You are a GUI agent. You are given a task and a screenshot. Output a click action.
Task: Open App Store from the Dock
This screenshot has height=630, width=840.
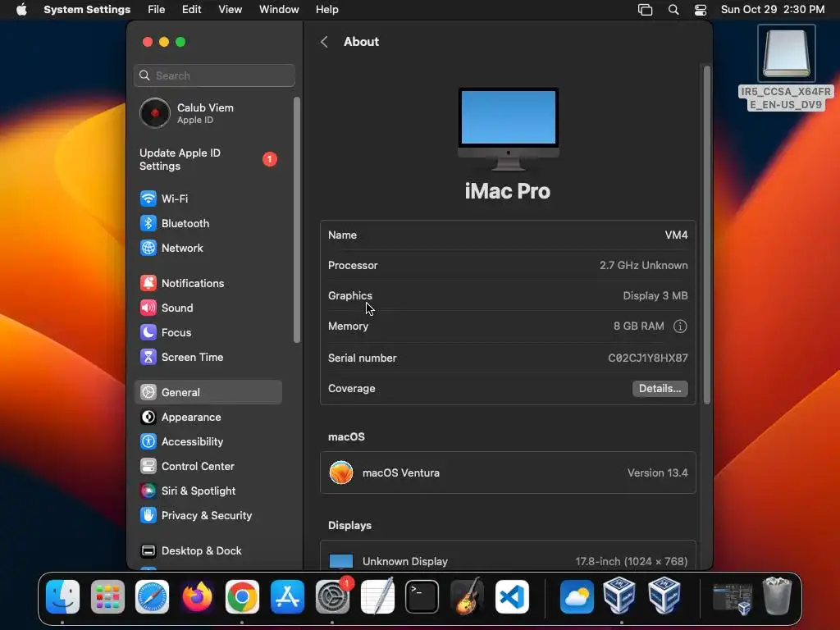coord(287,597)
